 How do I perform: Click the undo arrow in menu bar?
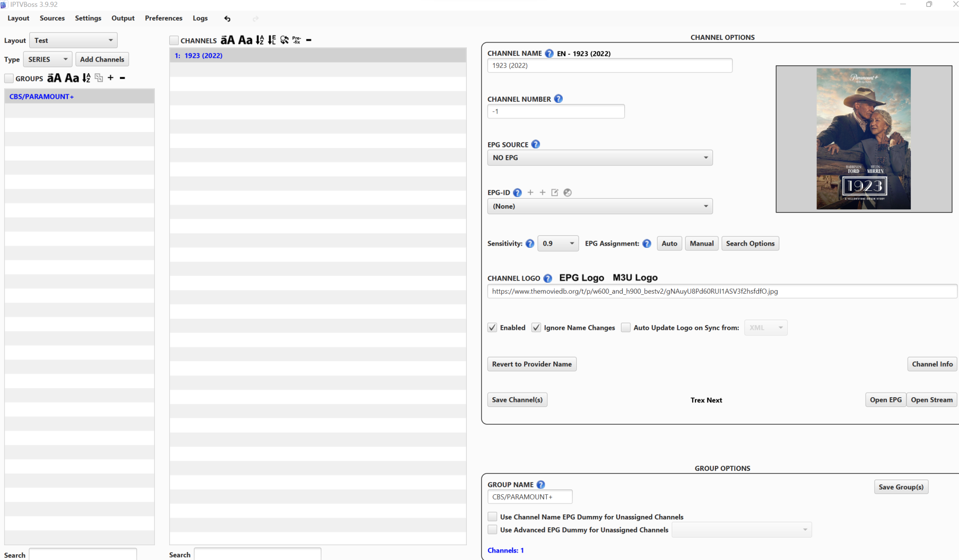[227, 19]
